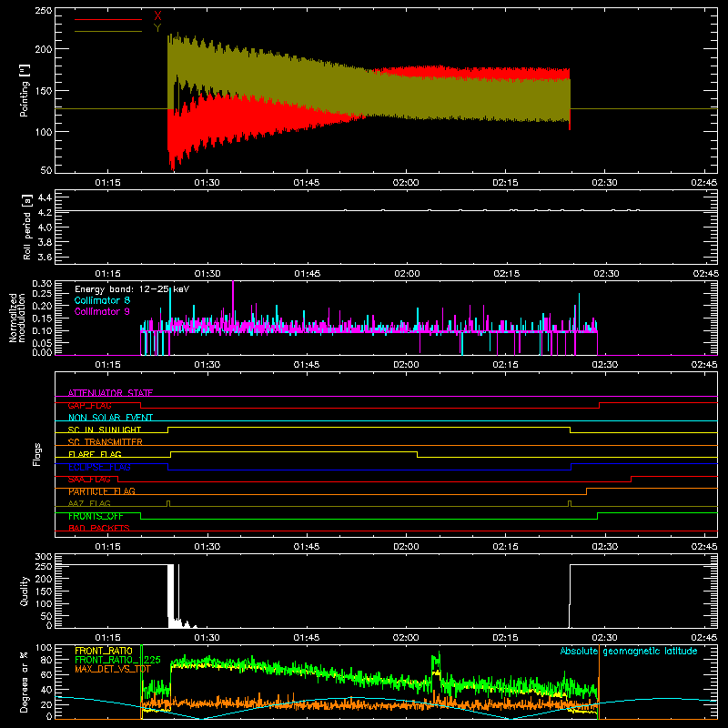Select the A4Z_FLAG label
Image resolution: width=728 pixels, height=728 pixels.
click(x=89, y=503)
